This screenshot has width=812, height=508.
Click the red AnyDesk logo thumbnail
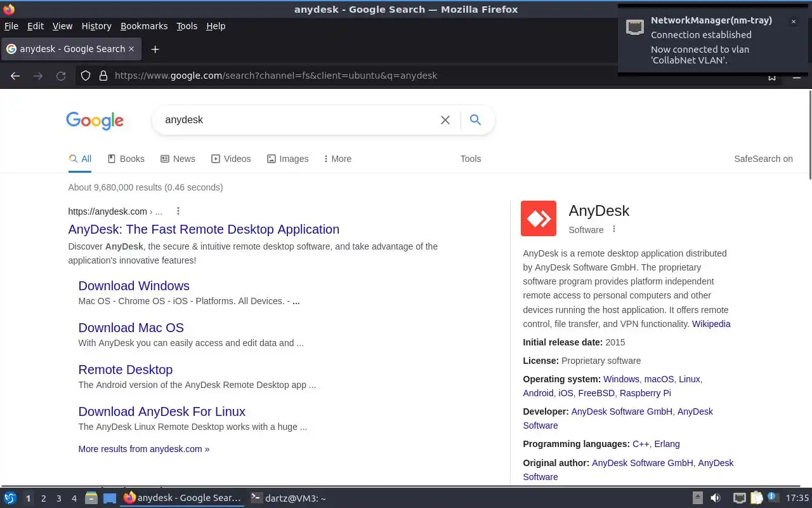[539, 218]
